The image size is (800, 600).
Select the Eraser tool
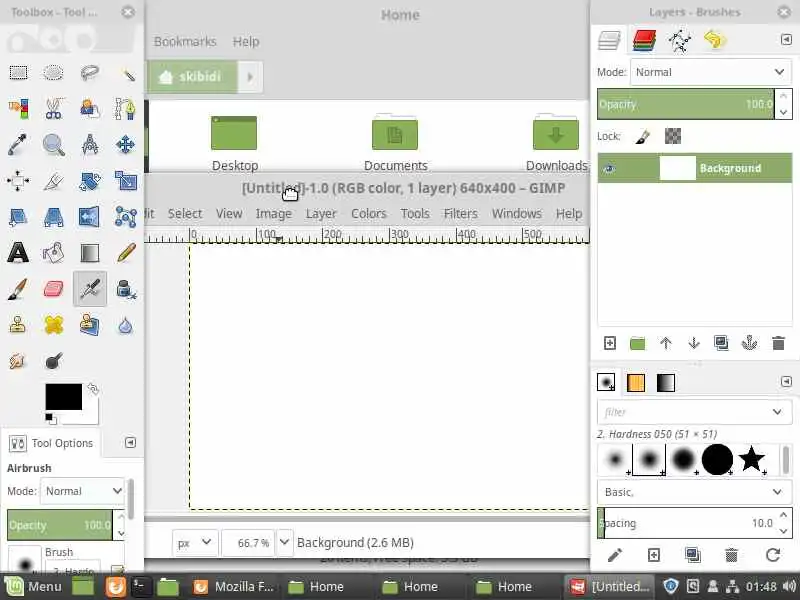point(53,289)
